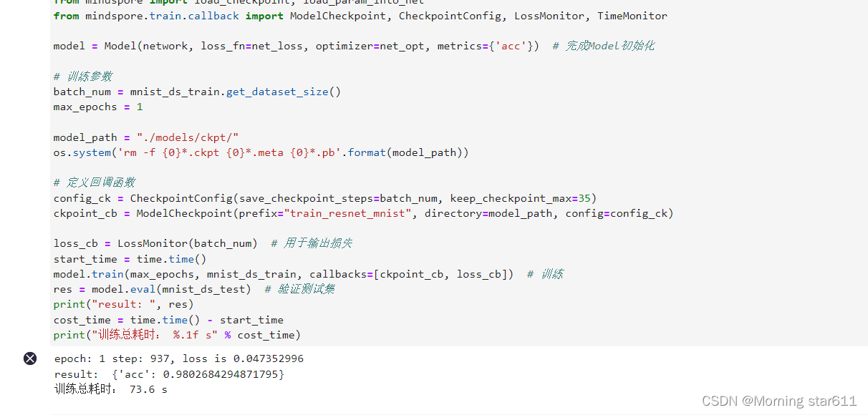Click the 'config_ck = CheckpointConfig' line

(x=325, y=198)
